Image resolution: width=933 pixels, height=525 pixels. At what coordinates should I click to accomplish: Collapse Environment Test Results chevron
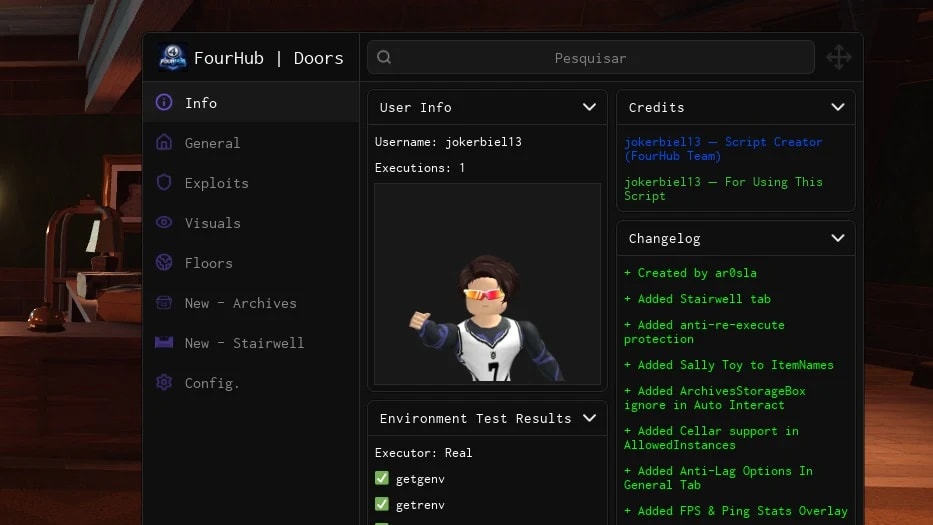pos(589,418)
